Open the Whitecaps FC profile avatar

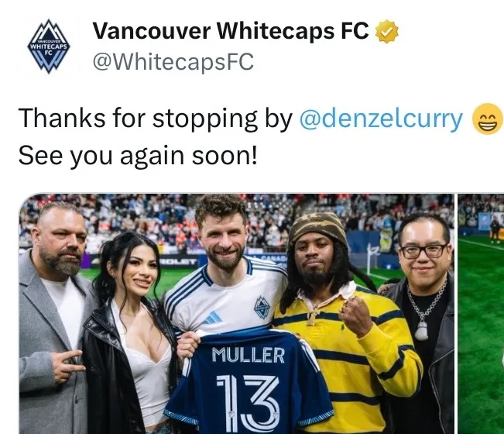(48, 46)
